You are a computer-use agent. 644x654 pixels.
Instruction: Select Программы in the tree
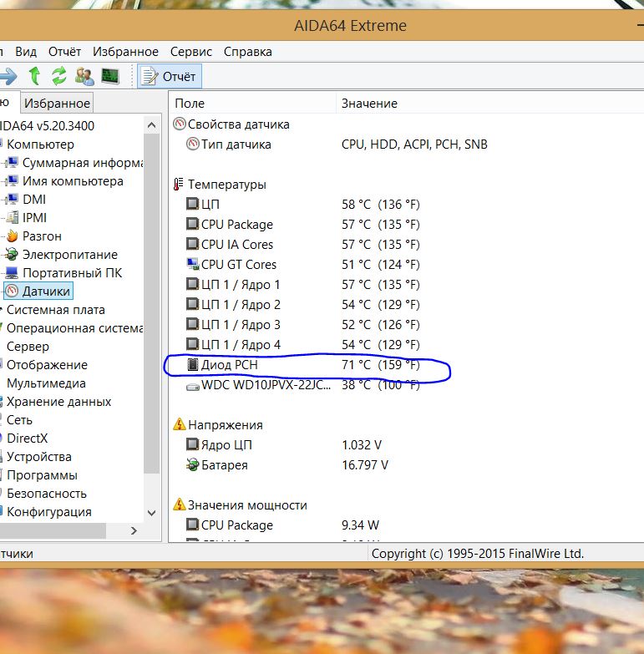click(x=42, y=475)
